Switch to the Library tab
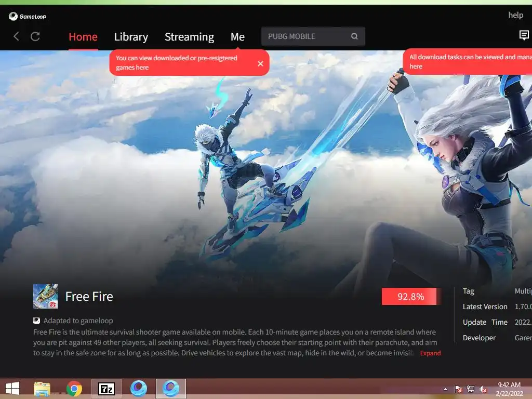The height and width of the screenshot is (399, 532). [131, 37]
